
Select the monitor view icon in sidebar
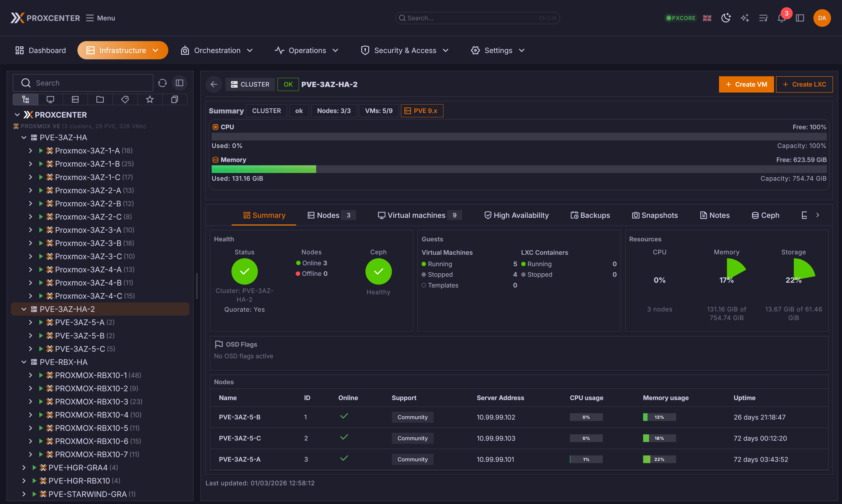pos(50,99)
